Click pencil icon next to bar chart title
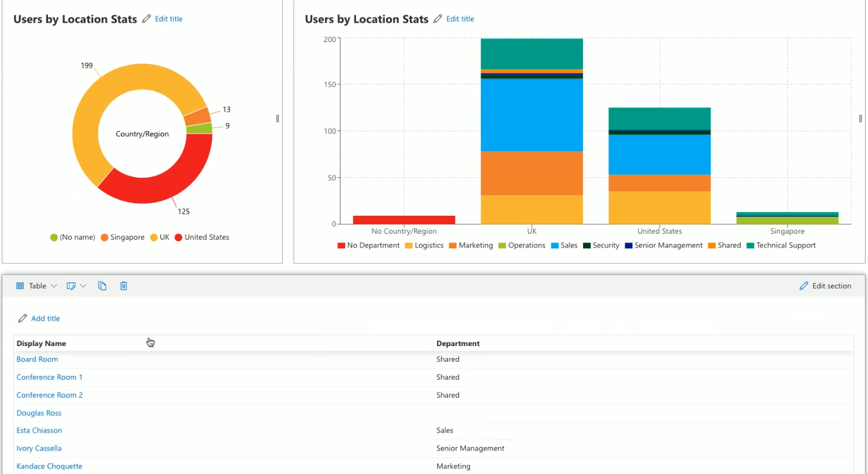The height and width of the screenshot is (474, 868). 438,19
